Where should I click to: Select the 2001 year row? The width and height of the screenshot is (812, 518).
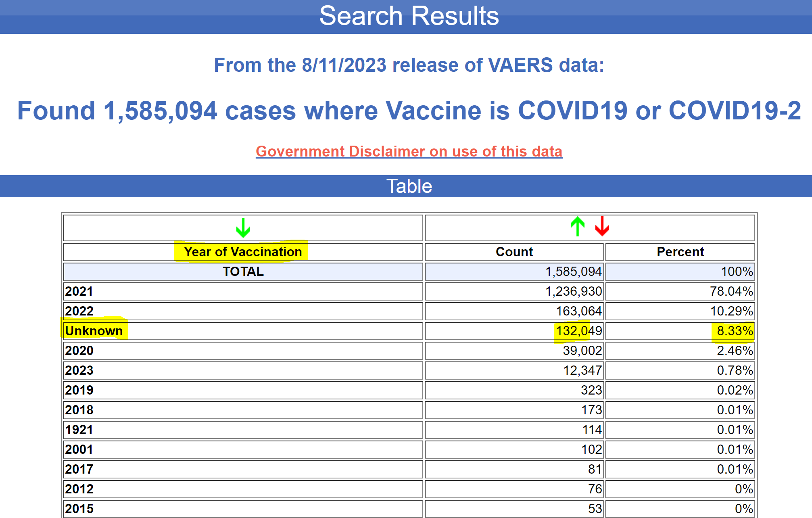pyautogui.click(x=243, y=449)
